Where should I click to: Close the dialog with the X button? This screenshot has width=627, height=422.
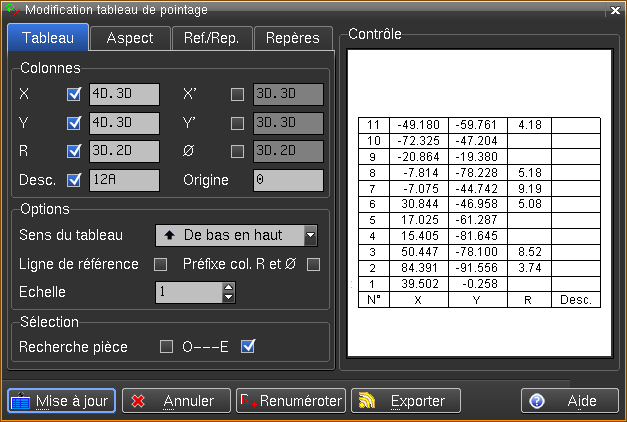615,9
